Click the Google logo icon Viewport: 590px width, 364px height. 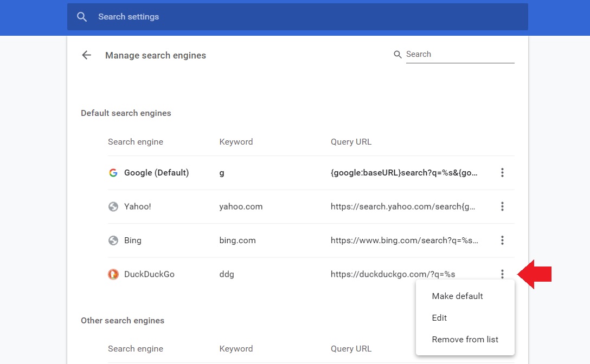coord(113,173)
